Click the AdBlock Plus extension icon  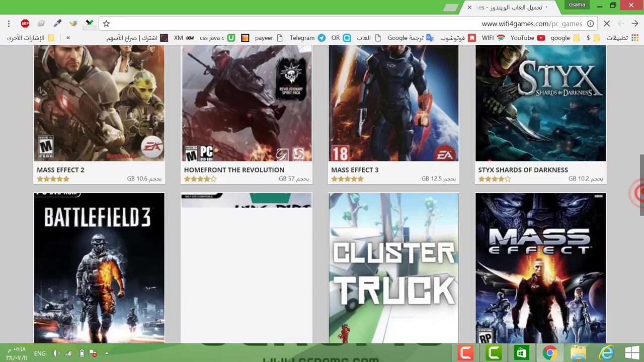[x=25, y=24]
